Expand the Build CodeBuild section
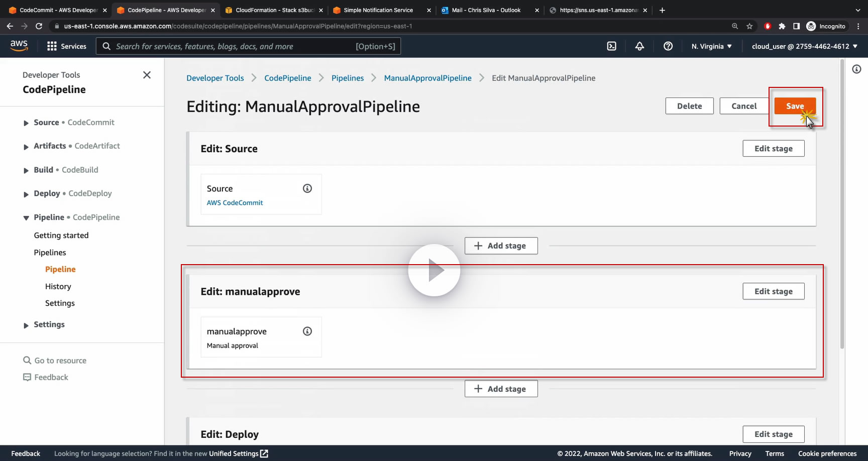The height and width of the screenshot is (461, 868). tap(26, 170)
